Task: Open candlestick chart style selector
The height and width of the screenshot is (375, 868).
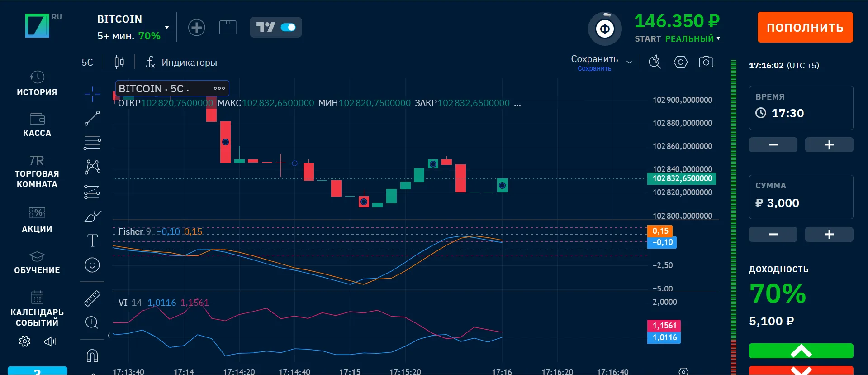Action: 119,62
